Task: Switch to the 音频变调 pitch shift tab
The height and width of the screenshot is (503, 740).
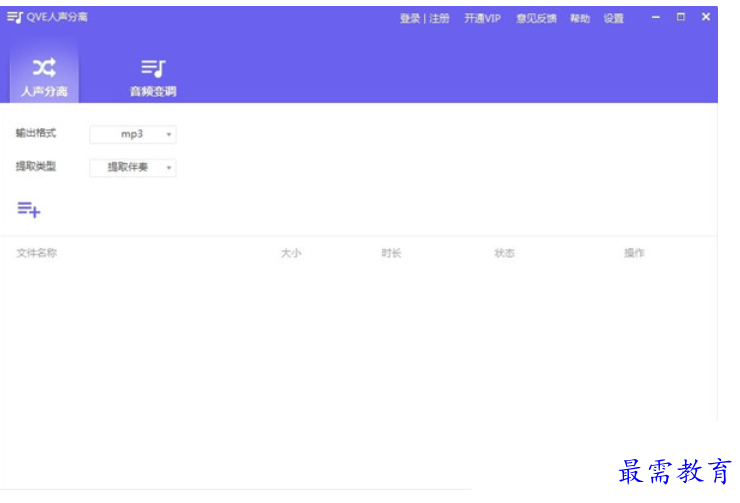Action: click(x=153, y=77)
